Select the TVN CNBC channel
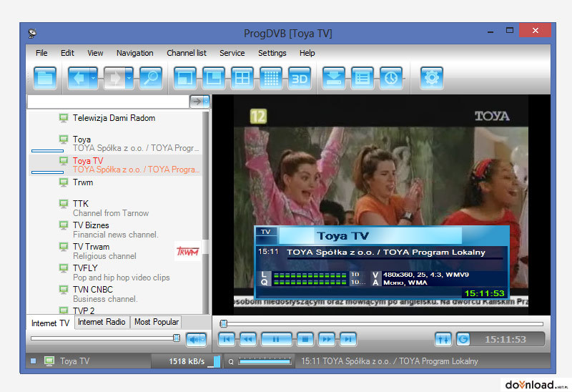The height and width of the screenshot is (392, 572). [x=115, y=294]
